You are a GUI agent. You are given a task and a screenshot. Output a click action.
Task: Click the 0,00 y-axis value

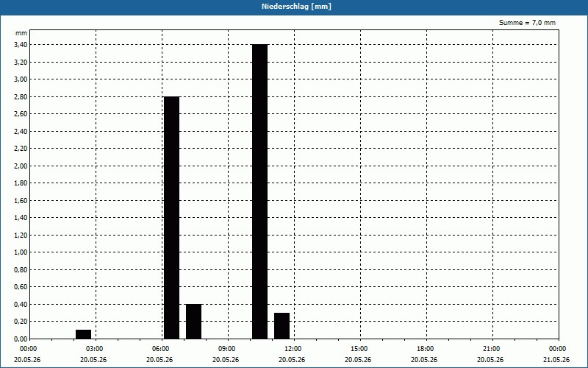[21, 339]
